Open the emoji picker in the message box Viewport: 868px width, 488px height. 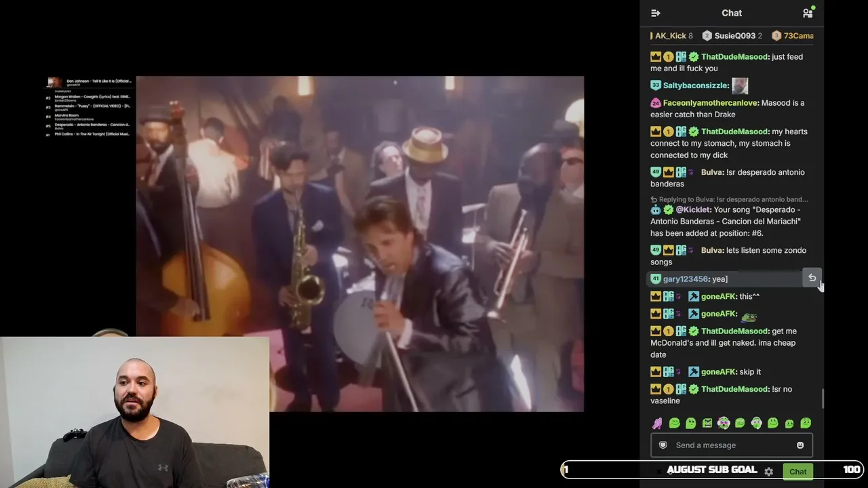point(800,445)
